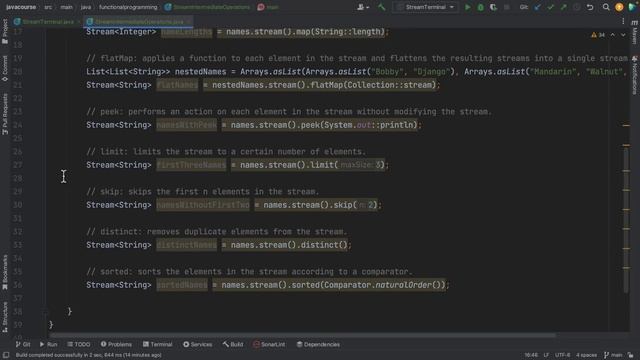Open the SonarLint tool window
This screenshot has width=640, height=360.
(269, 344)
